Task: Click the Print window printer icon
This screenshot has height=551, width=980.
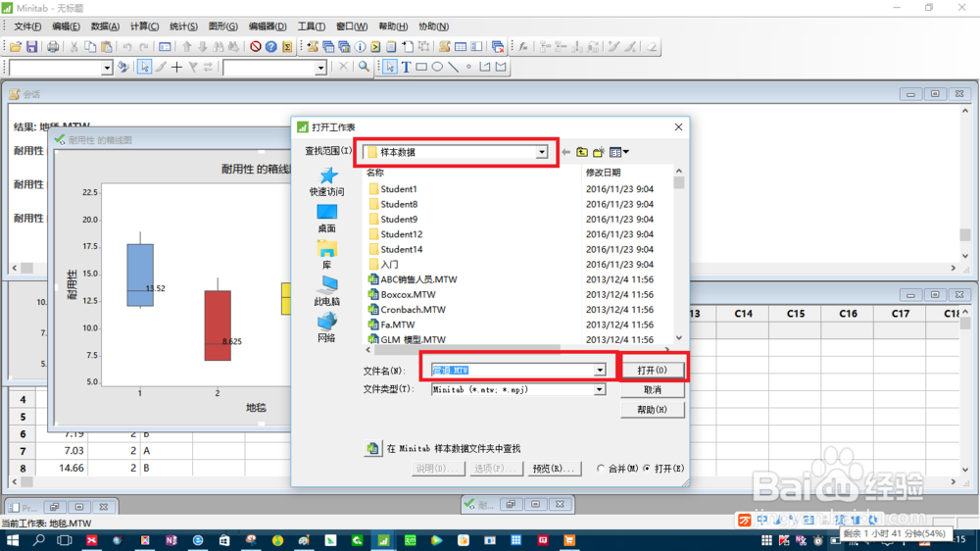Action: 53,47
